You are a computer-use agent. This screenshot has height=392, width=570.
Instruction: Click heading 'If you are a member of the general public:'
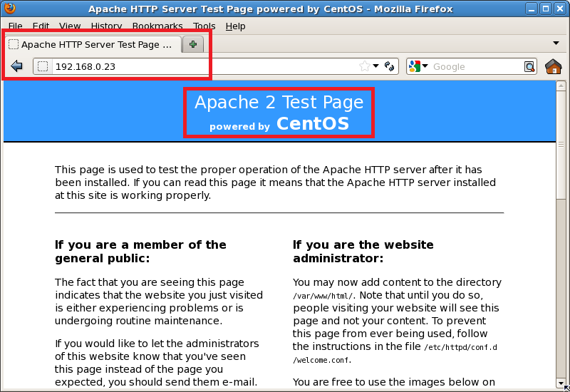pyautogui.click(x=140, y=252)
